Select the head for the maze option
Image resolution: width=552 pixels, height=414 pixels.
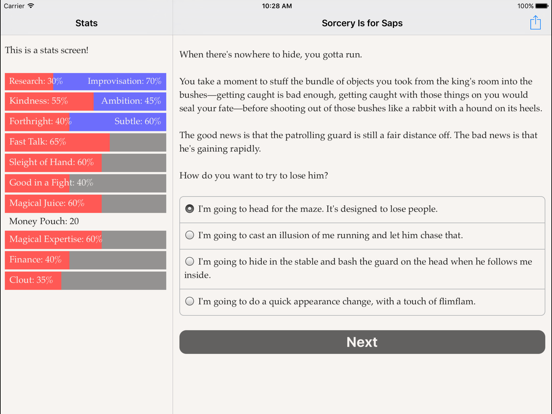(362, 209)
